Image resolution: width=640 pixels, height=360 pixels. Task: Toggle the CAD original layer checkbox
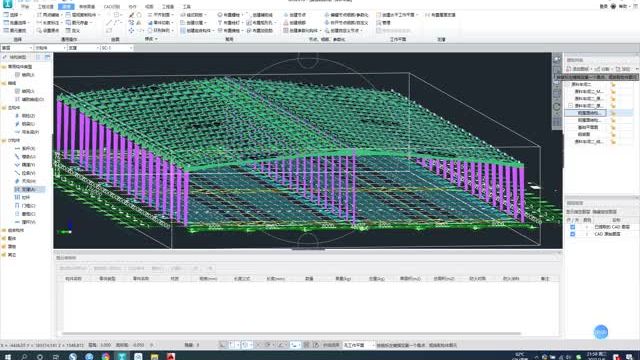pos(572,234)
